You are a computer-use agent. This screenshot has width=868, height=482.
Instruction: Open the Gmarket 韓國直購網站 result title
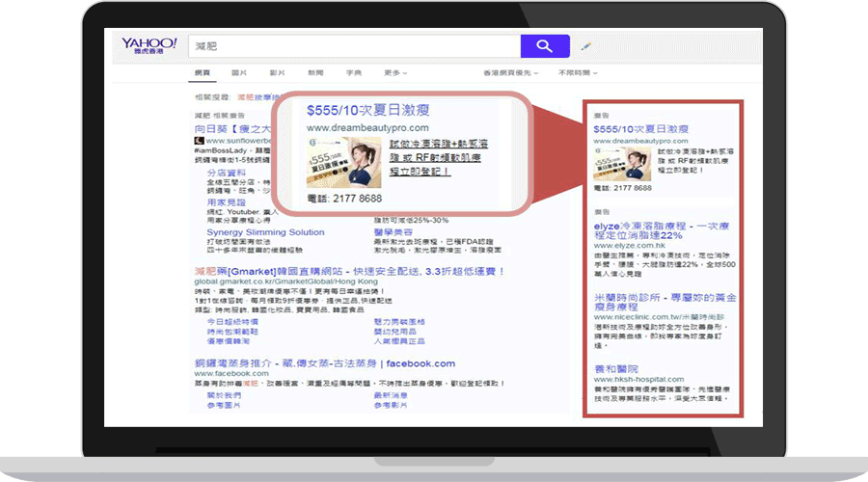click(349, 271)
